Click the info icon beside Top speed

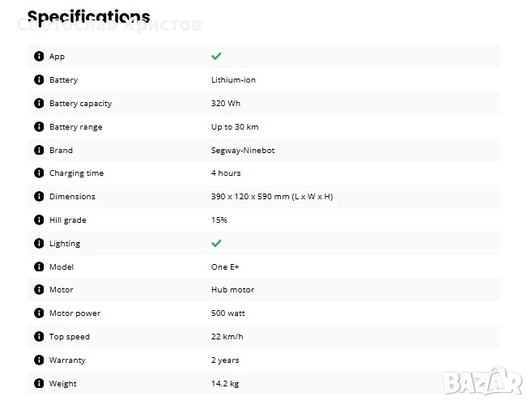click(x=38, y=337)
